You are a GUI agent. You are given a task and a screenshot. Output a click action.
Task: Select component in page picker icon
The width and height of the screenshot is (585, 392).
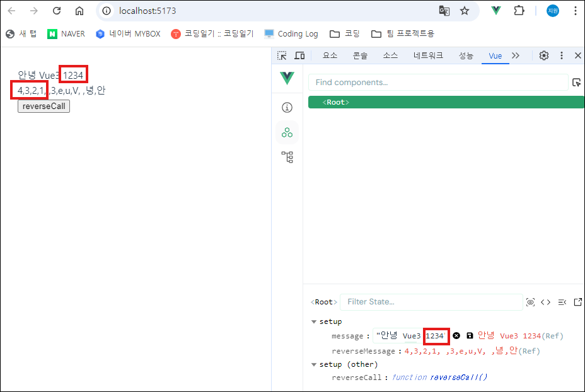click(x=576, y=83)
